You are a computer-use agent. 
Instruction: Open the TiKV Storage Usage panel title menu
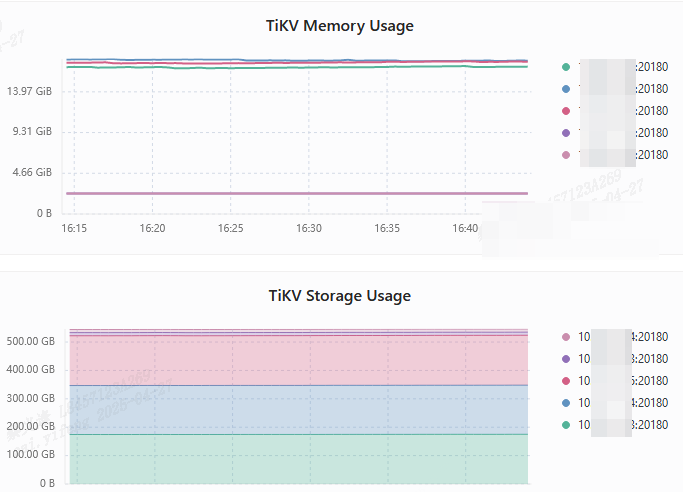[340, 296]
